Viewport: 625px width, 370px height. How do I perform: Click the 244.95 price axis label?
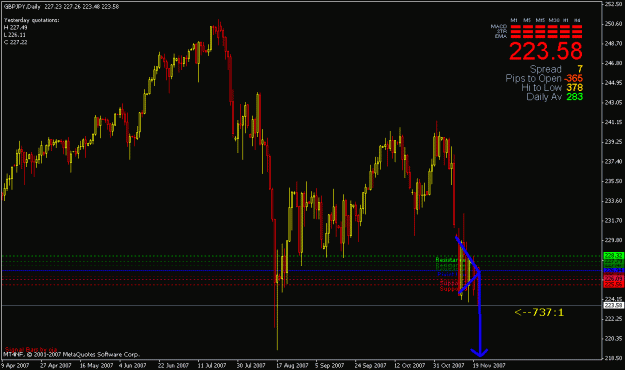pos(613,83)
